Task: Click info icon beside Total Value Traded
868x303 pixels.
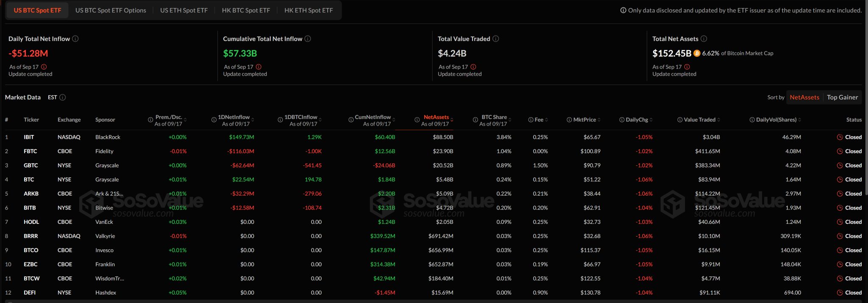Action: 495,39
